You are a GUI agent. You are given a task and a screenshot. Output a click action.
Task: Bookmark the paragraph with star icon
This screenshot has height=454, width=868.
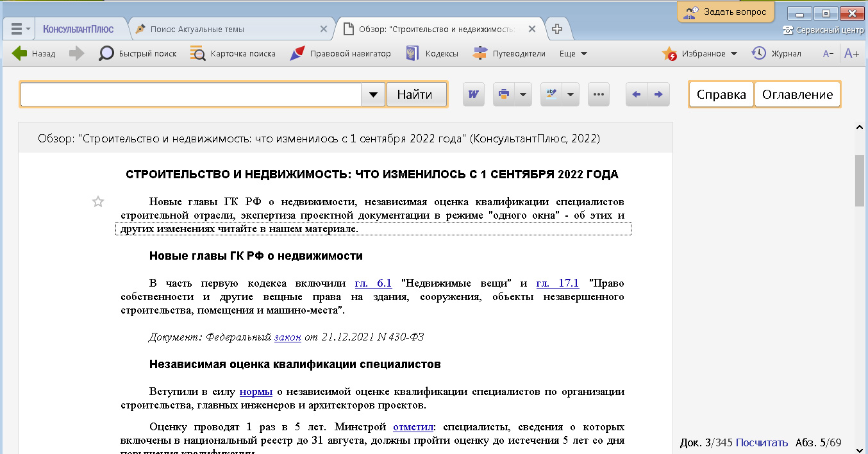click(x=98, y=202)
